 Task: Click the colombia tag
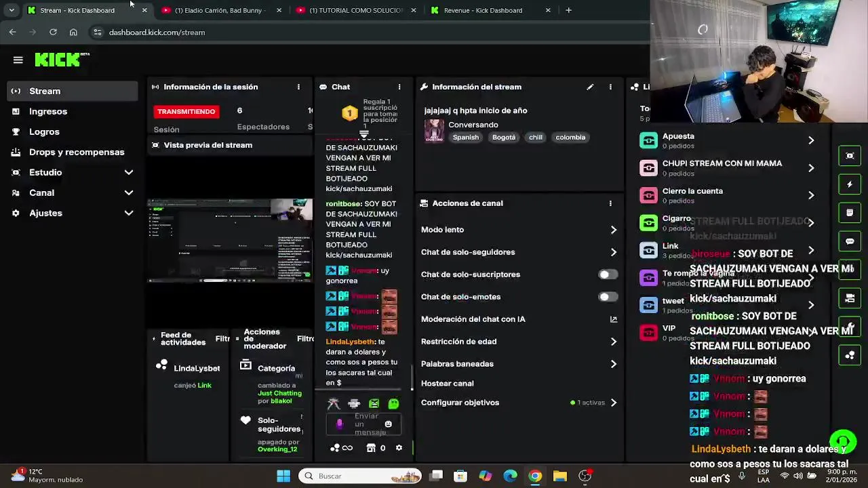570,137
